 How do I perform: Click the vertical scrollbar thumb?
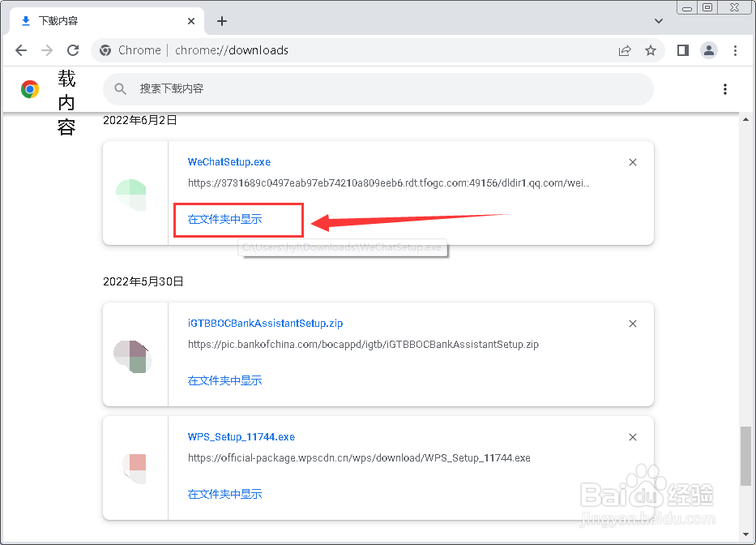click(x=746, y=456)
